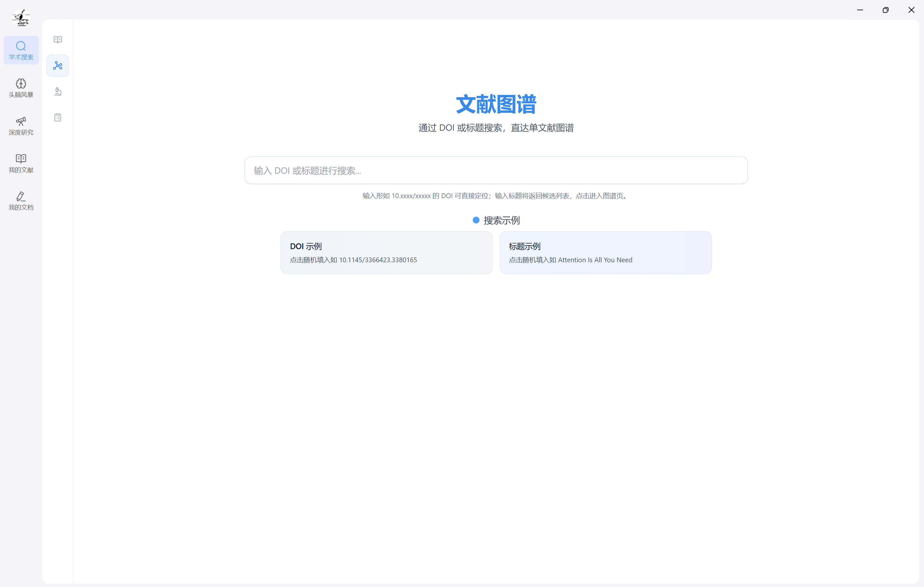The height and width of the screenshot is (587, 924).
Task: Click the 标题示例 example card
Action: pyautogui.click(x=605, y=253)
